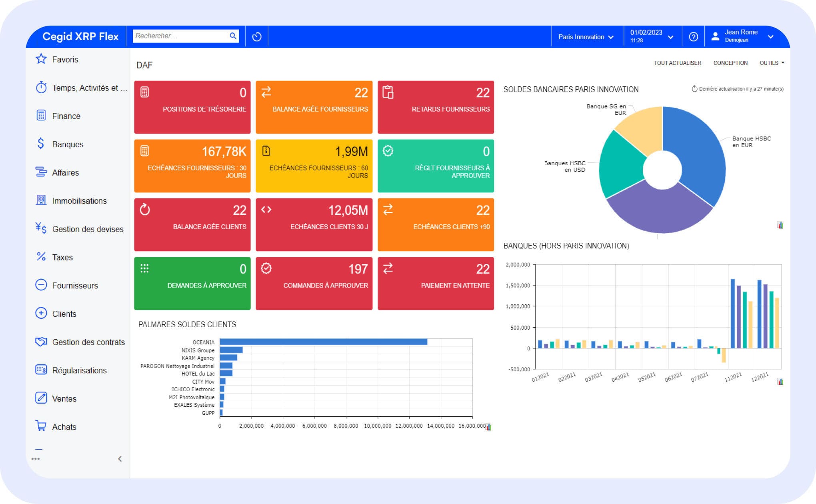
Task: Click the global refresh icon beside search
Action: coord(256,36)
